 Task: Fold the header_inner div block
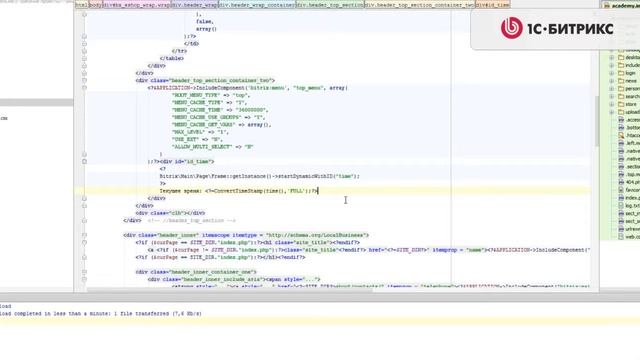[x=84, y=235]
